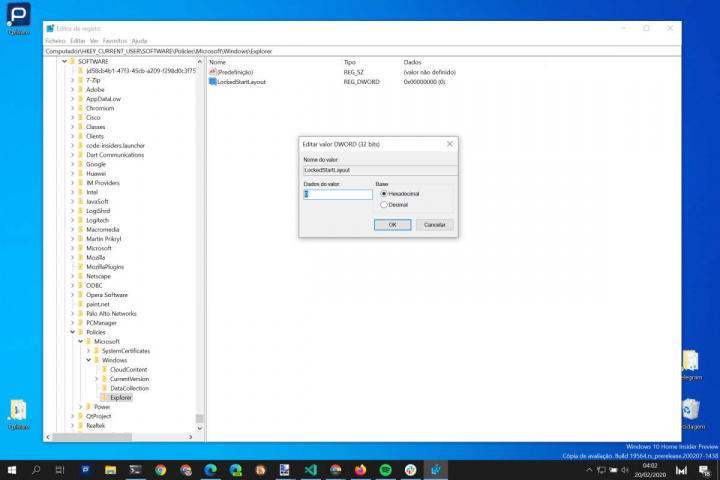Select the Hexadecimal base option
720x480 pixels.
384,193
